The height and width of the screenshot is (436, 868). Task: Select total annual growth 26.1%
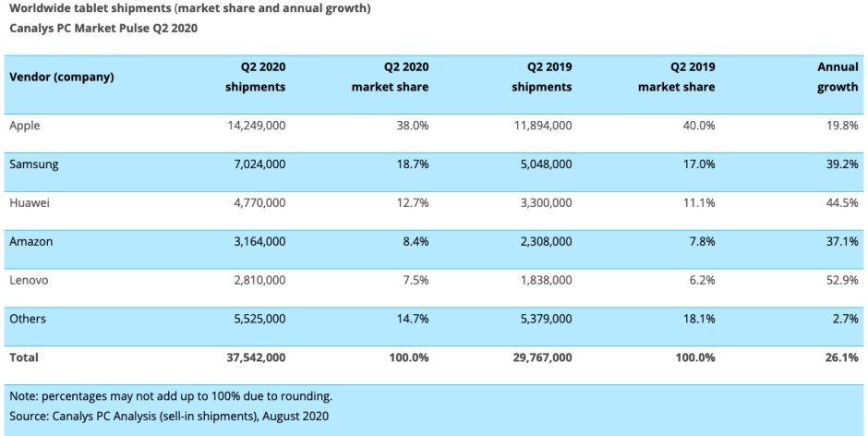pyautogui.click(x=843, y=357)
